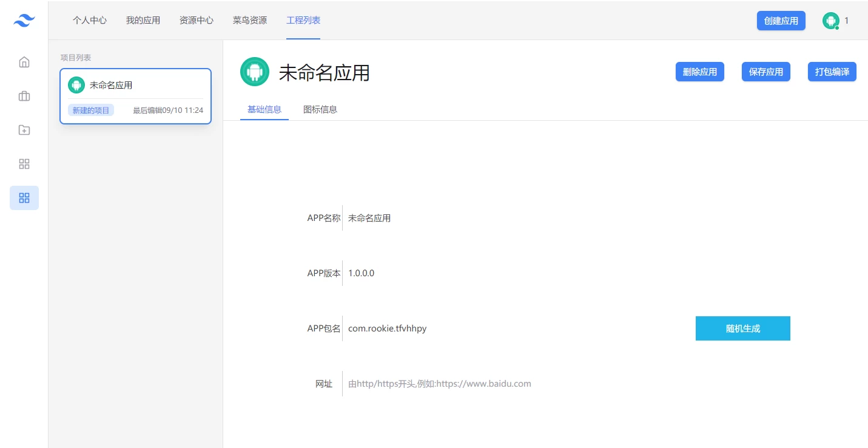Click the 新建的项目 tag
This screenshot has height=448, width=868.
click(91, 110)
